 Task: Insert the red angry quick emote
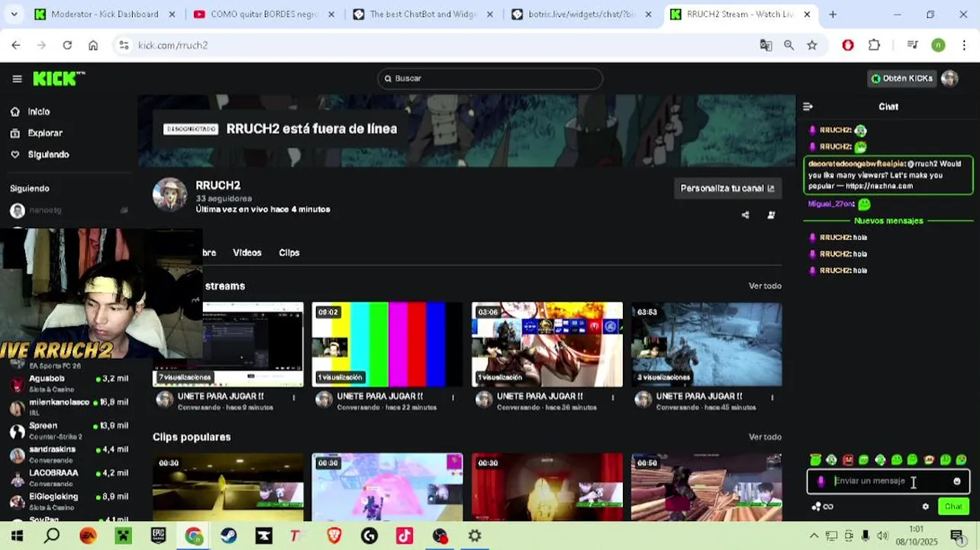[x=848, y=460]
